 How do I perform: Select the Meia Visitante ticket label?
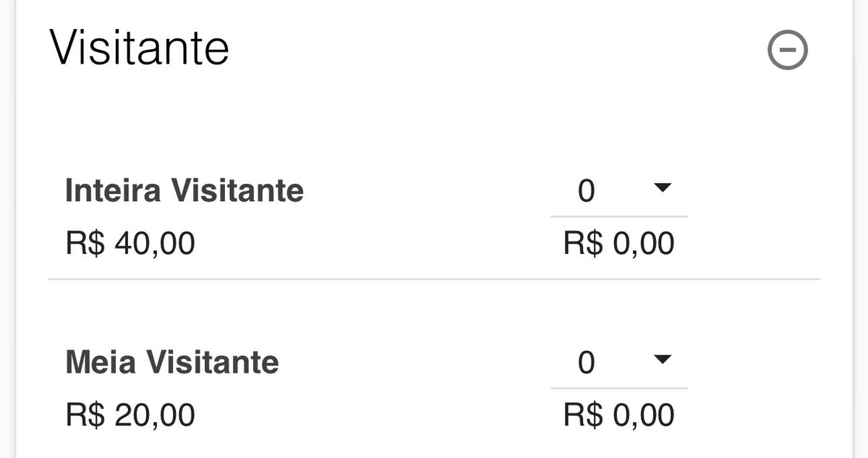[x=172, y=362]
